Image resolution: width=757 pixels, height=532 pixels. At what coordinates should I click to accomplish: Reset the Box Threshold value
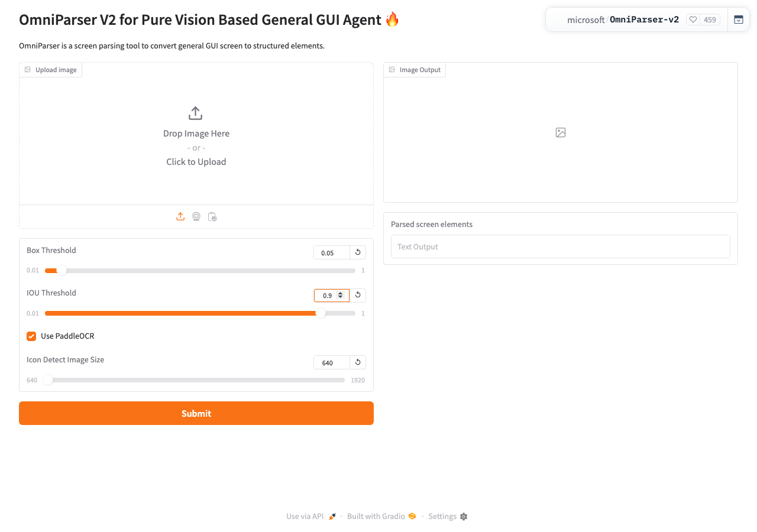click(x=358, y=252)
